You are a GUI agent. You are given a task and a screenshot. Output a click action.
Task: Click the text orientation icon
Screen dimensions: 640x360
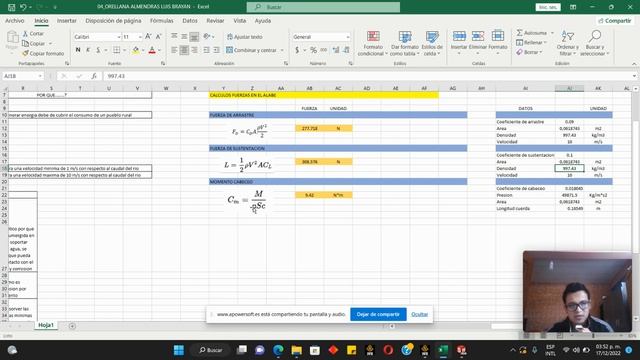[207, 36]
